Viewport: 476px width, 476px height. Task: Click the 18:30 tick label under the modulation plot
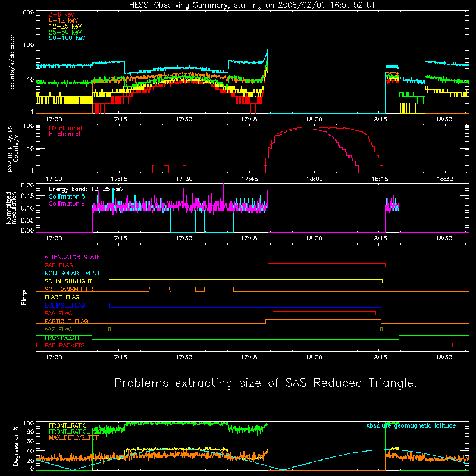(x=444, y=239)
